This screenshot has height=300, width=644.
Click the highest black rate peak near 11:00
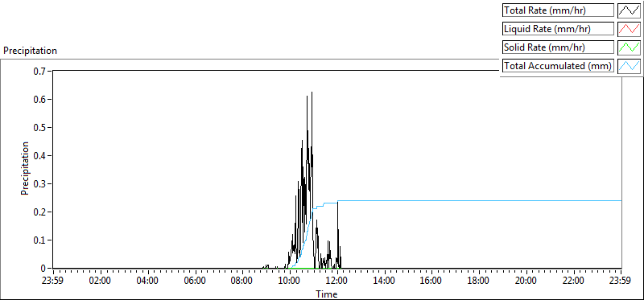(312, 92)
